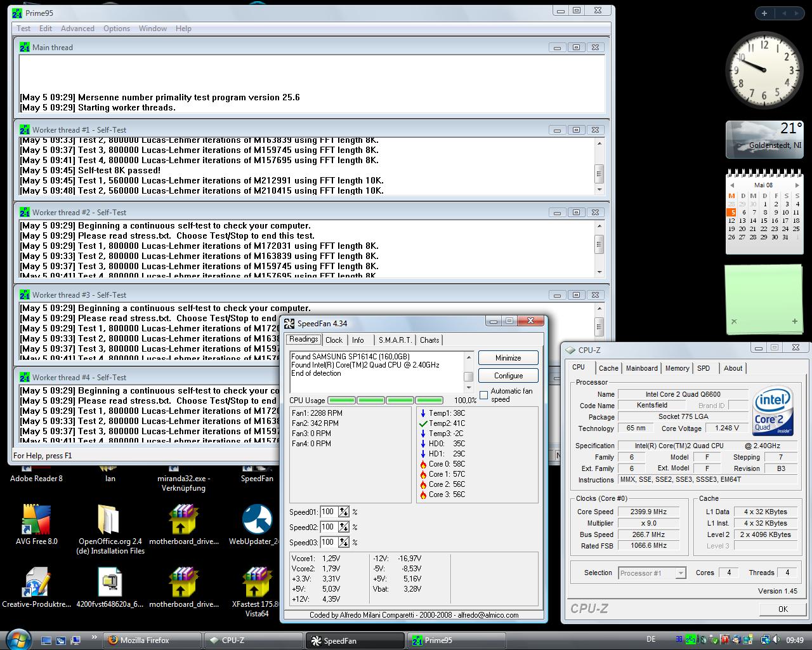Image resolution: width=812 pixels, height=650 pixels.
Task: Go to next month in calendar gadget
Action: point(797,185)
